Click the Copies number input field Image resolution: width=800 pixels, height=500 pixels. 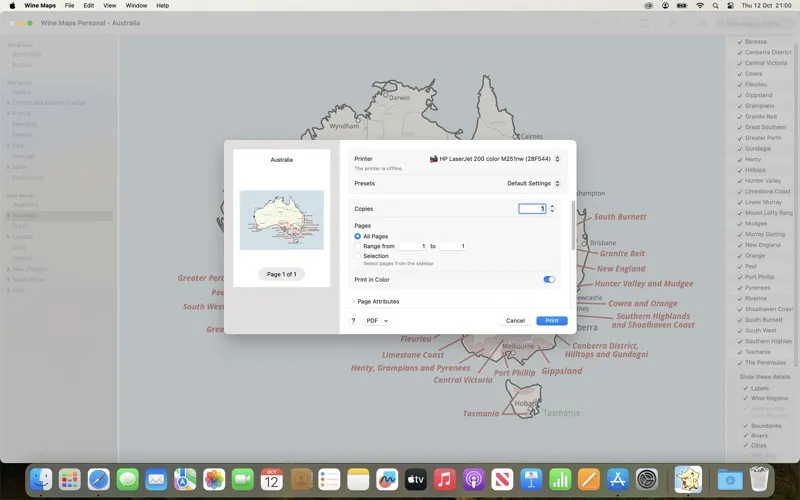tap(532, 209)
